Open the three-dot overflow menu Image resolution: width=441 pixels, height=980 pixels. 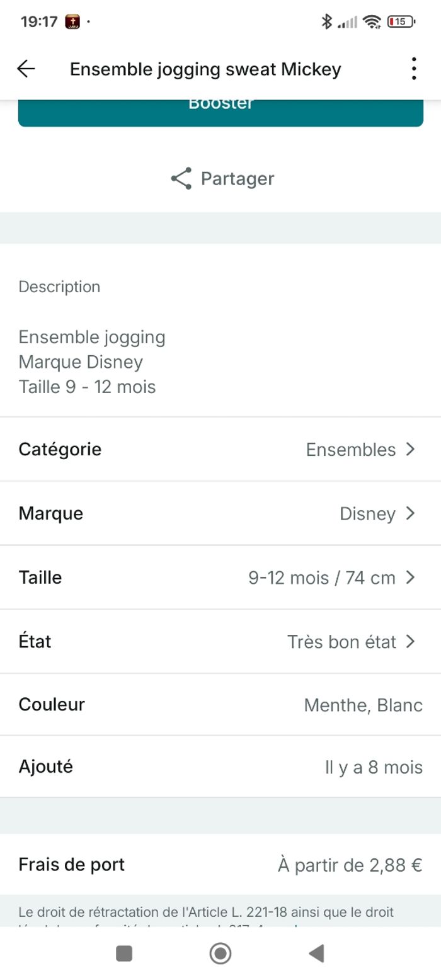click(413, 69)
